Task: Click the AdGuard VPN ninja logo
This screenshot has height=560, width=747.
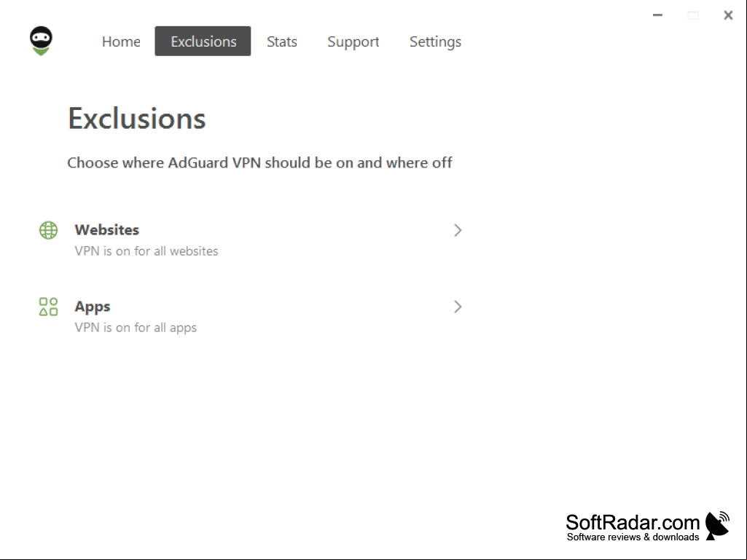Action: [x=41, y=41]
